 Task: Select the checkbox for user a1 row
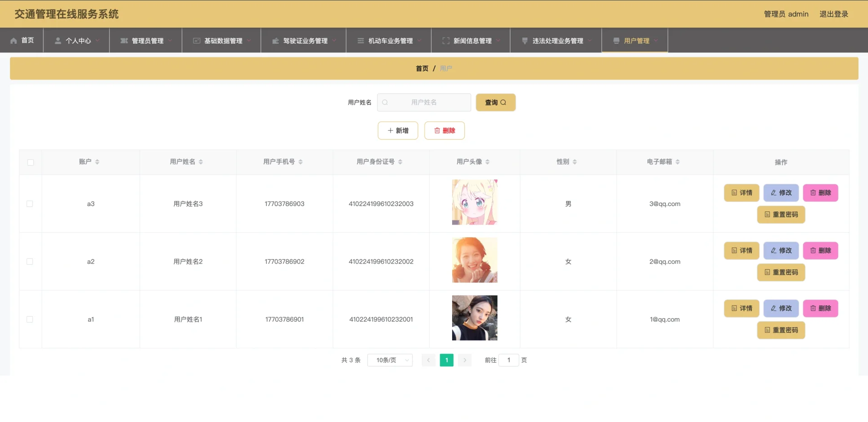click(30, 319)
